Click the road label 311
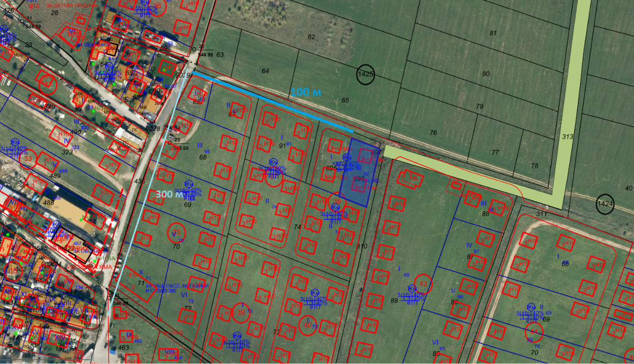634x364 pixels. point(541,214)
